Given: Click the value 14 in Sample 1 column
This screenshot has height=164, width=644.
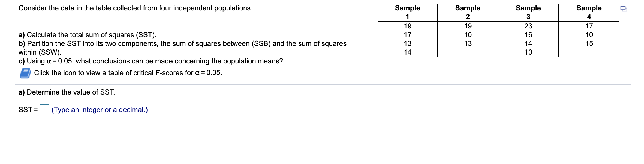Looking at the screenshot, I should coord(407,52).
